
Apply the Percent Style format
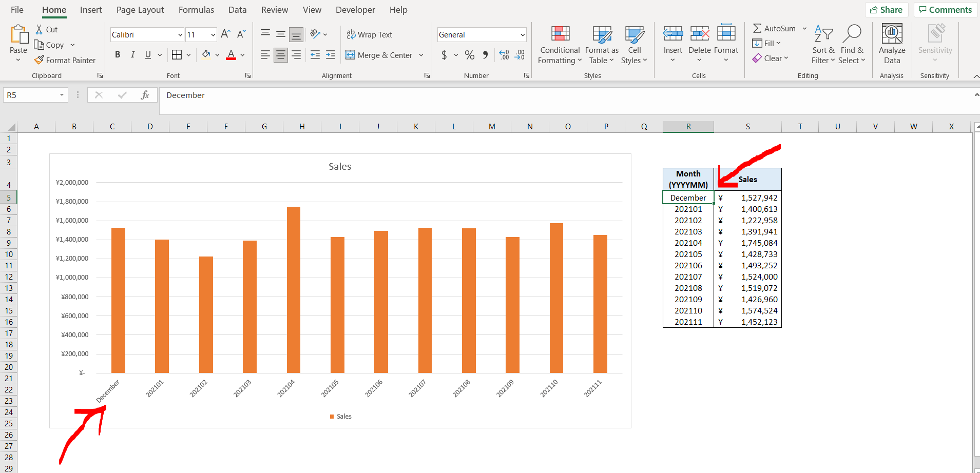click(469, 55)
